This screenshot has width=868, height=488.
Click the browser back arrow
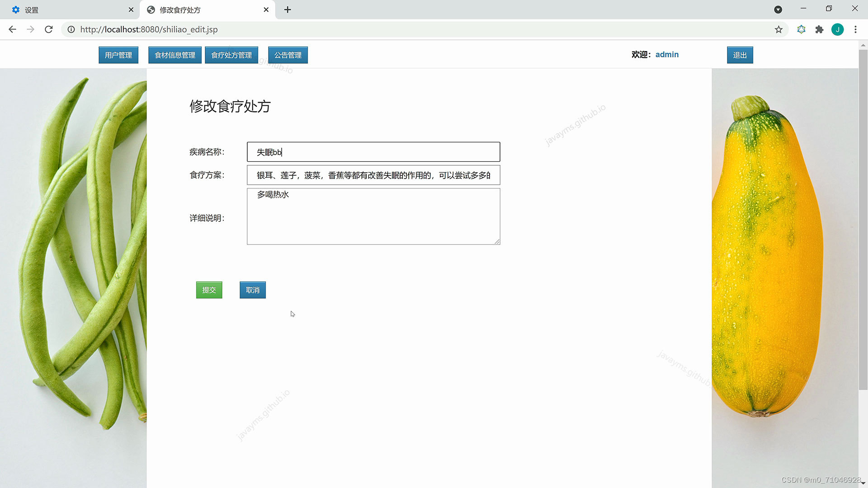[12, 29]
